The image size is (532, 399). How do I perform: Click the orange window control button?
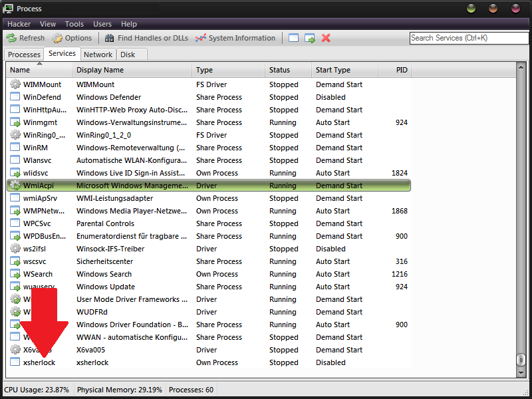[493, 9]
